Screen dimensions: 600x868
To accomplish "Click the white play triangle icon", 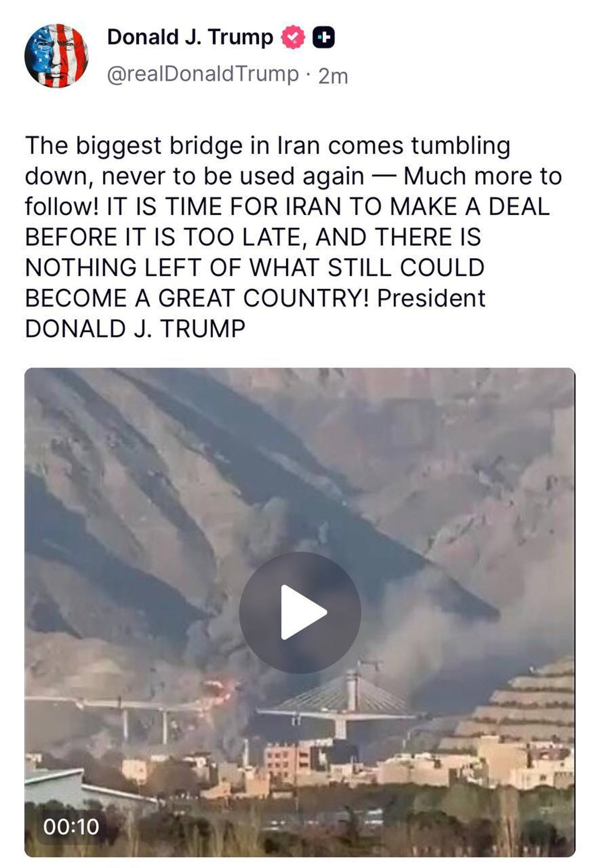I will pyautogui.click(x=303, y=612).
